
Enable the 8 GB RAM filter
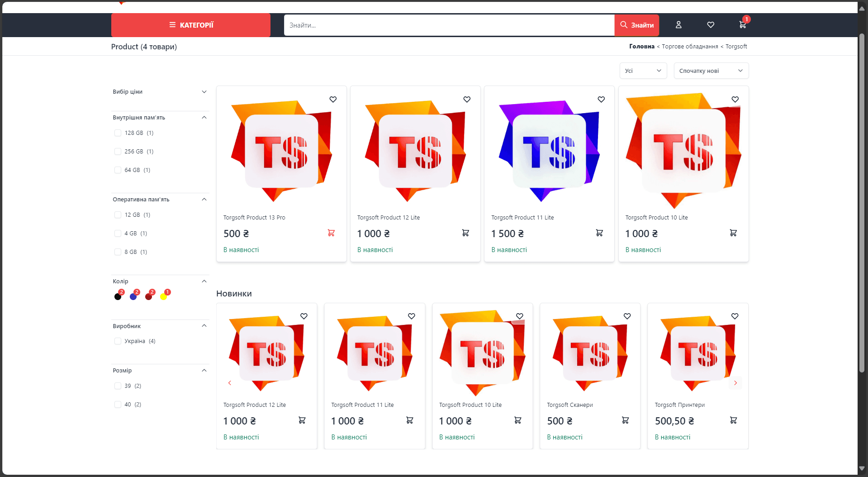118,252
